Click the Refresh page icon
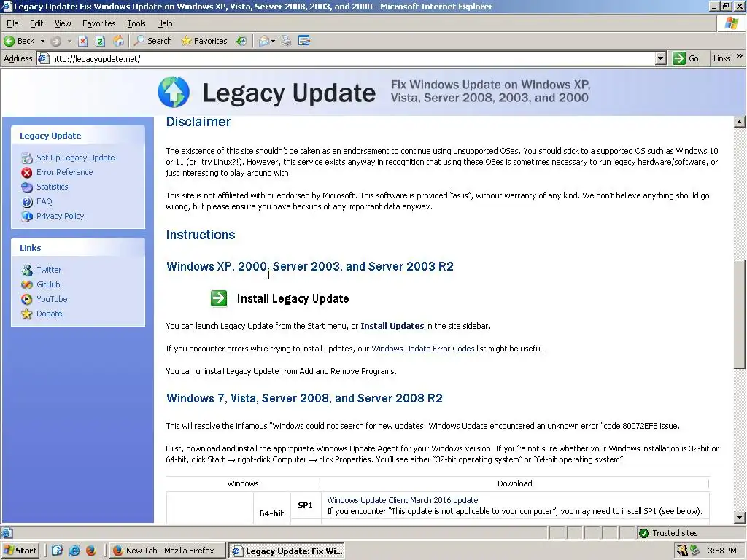 tap(100, 41)
